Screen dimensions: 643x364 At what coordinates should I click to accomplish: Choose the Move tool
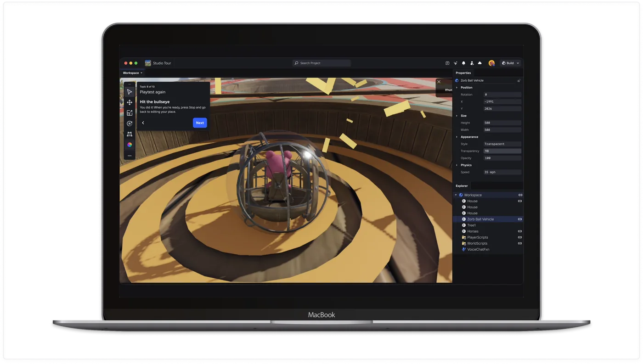click(x=130, y=102)
